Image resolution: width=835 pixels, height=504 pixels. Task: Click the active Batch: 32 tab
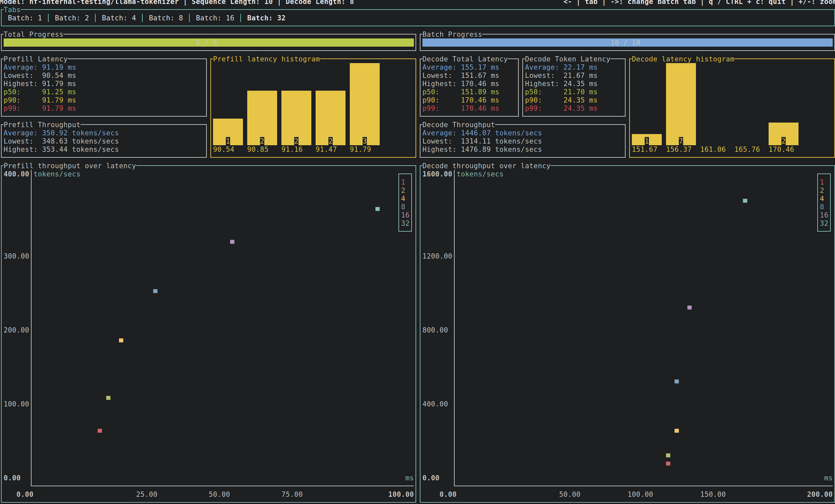tap(266, 18)
